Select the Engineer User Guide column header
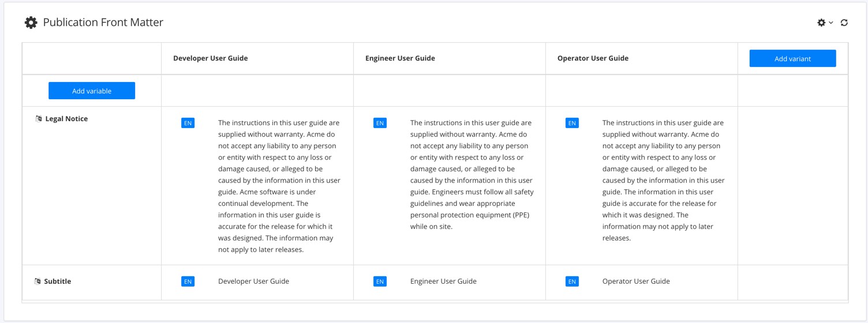The height and width of the screenshot is (323, 868). coord(400,58)
